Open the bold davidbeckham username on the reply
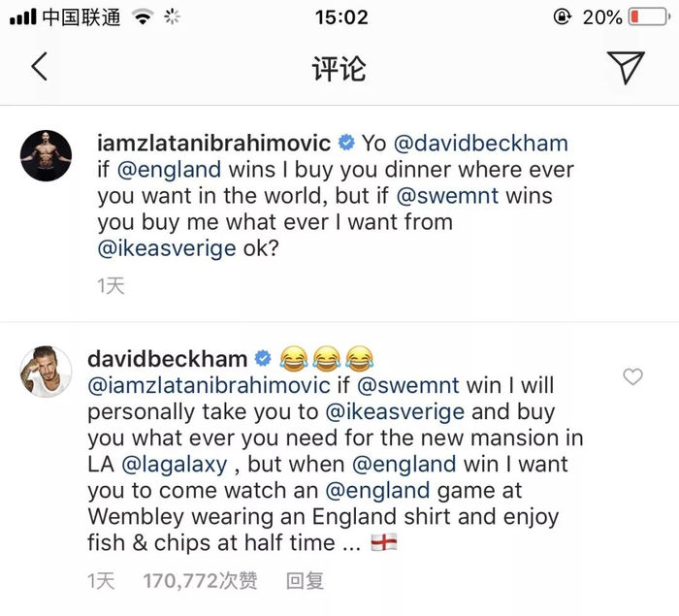The image size is (679, 616). coord(168,358)
